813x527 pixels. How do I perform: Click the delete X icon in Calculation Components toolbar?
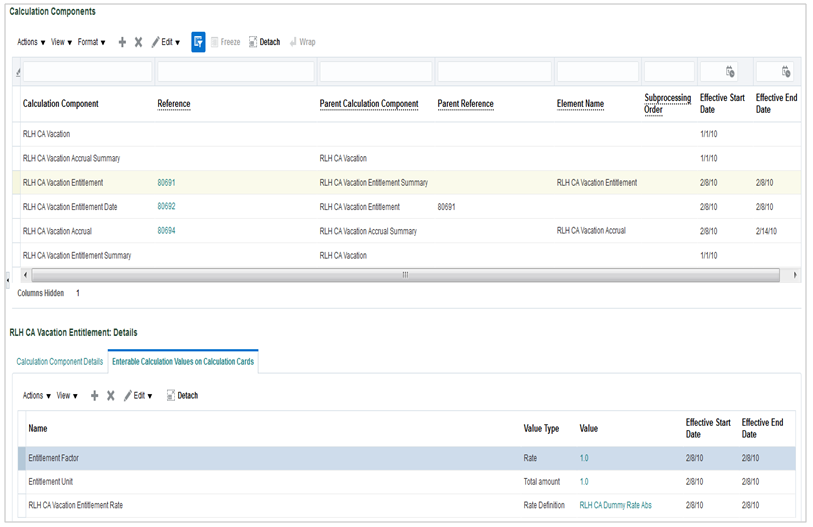[138, 42]
